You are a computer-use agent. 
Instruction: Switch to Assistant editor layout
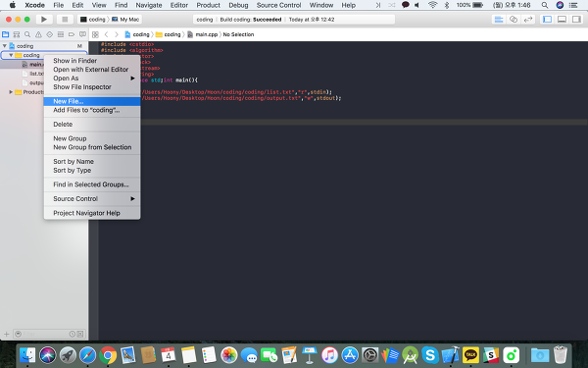click(514, 20)
